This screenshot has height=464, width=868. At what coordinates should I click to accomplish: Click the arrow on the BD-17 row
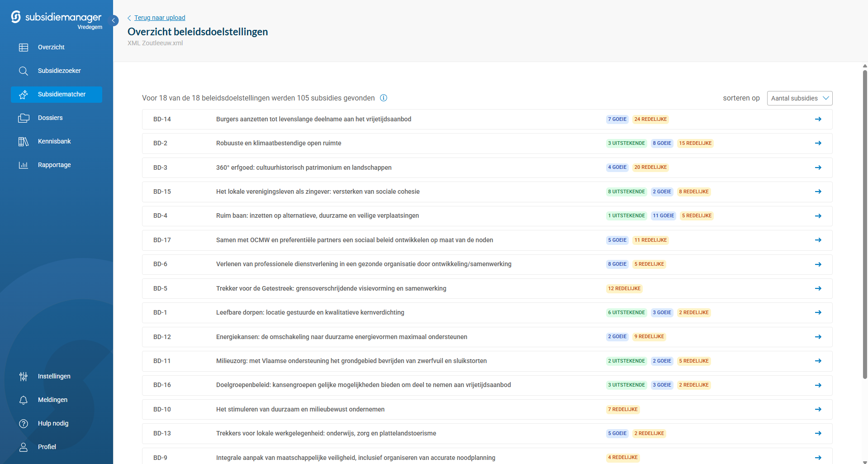tap(818, 240)
